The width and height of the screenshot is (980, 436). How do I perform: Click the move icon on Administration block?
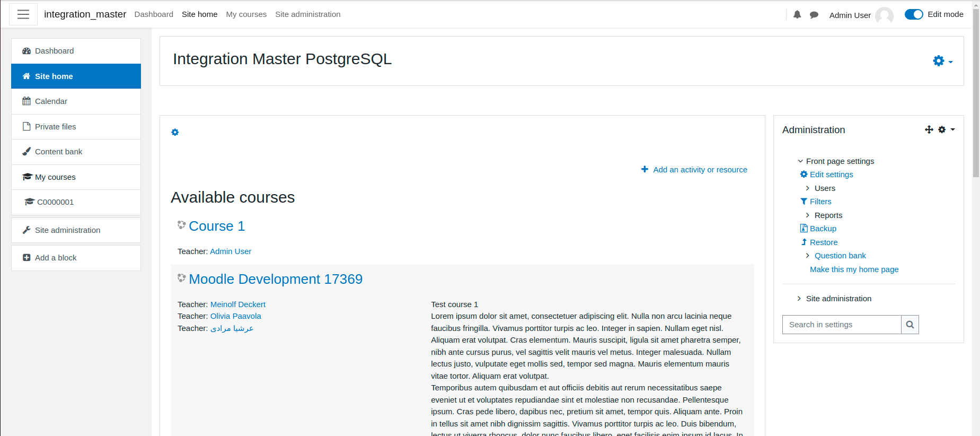tap(929, 129)
